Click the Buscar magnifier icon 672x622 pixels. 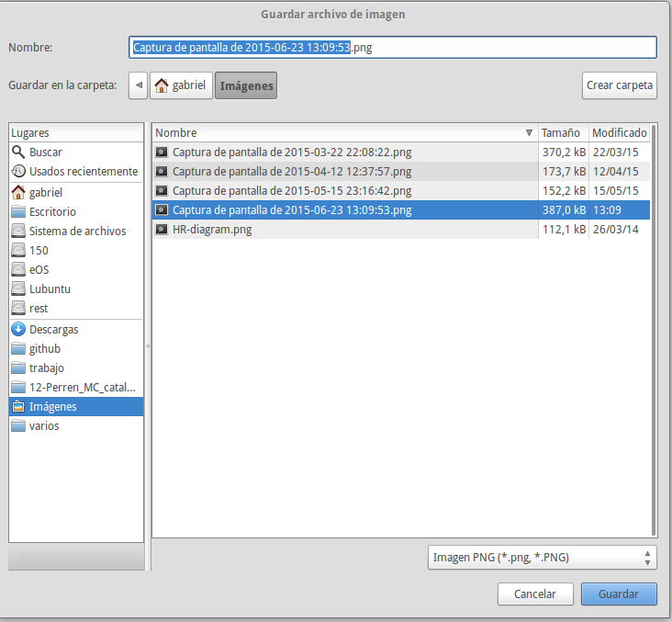pyautogui.click(x=18, y=152)
